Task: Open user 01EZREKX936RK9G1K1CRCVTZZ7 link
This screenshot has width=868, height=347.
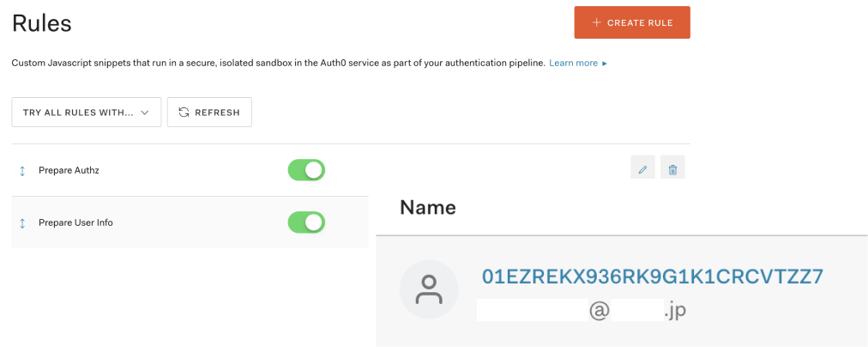Action: click(653, 276)
